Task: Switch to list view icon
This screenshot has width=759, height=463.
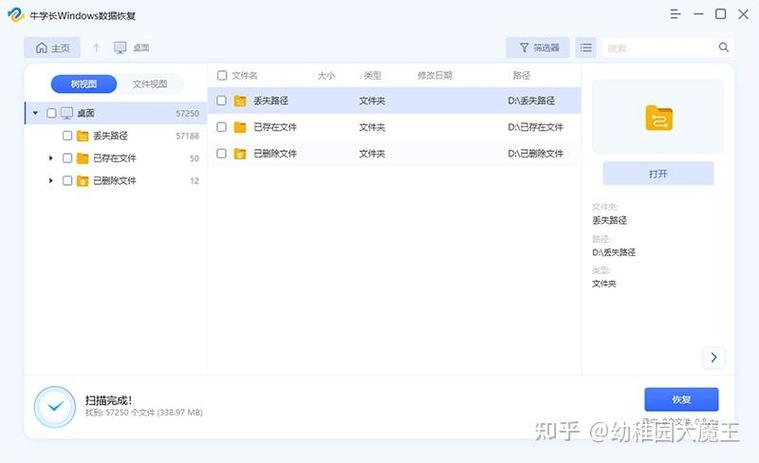Action: click(586, 47)
